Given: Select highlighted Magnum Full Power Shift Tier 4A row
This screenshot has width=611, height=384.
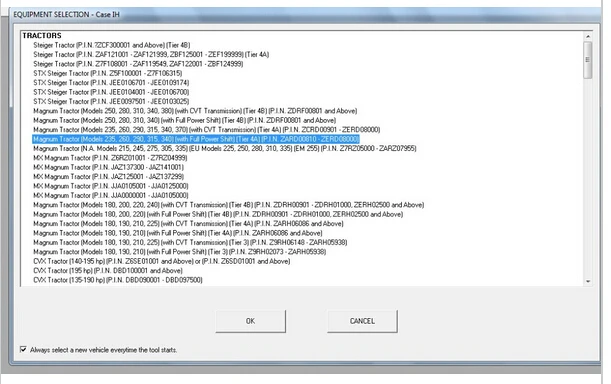Looking at the screenshot, I should click(x=196, y=139).
